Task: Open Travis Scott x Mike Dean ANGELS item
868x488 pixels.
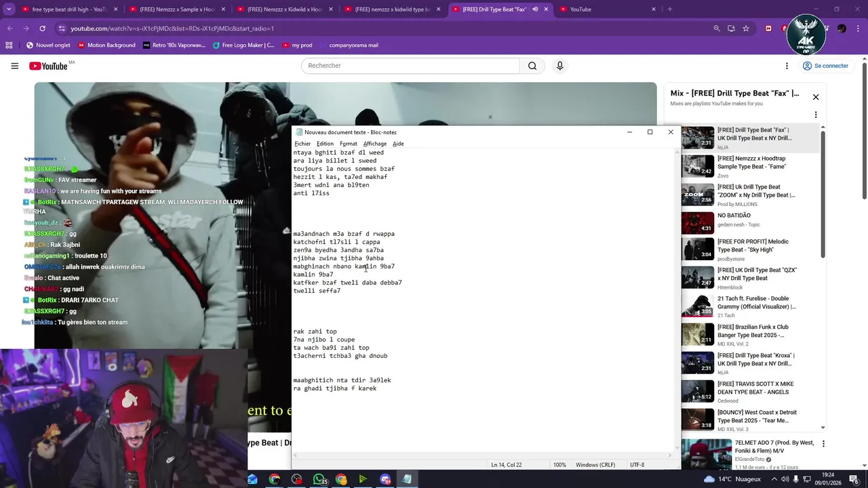Action: [x=750, y=392]
